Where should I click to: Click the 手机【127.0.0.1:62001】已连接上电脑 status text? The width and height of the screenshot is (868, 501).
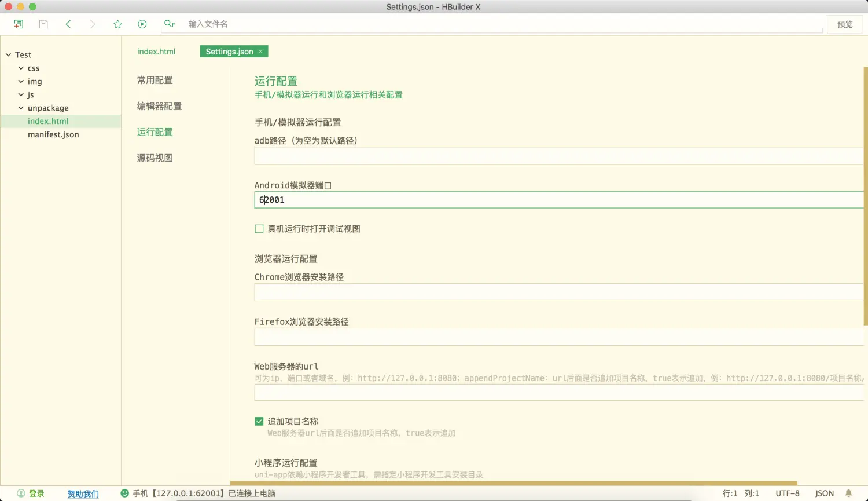click(204, 493)
